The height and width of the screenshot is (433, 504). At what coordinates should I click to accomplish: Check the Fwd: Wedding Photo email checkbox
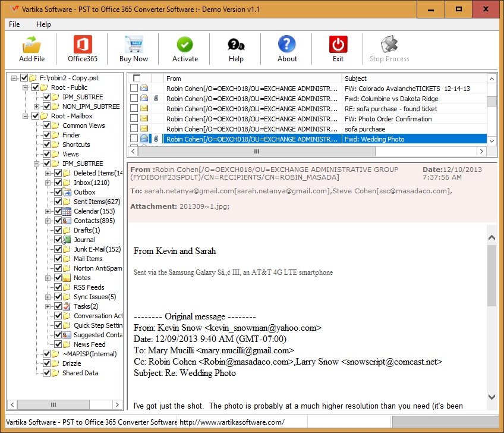coord(134,139)
